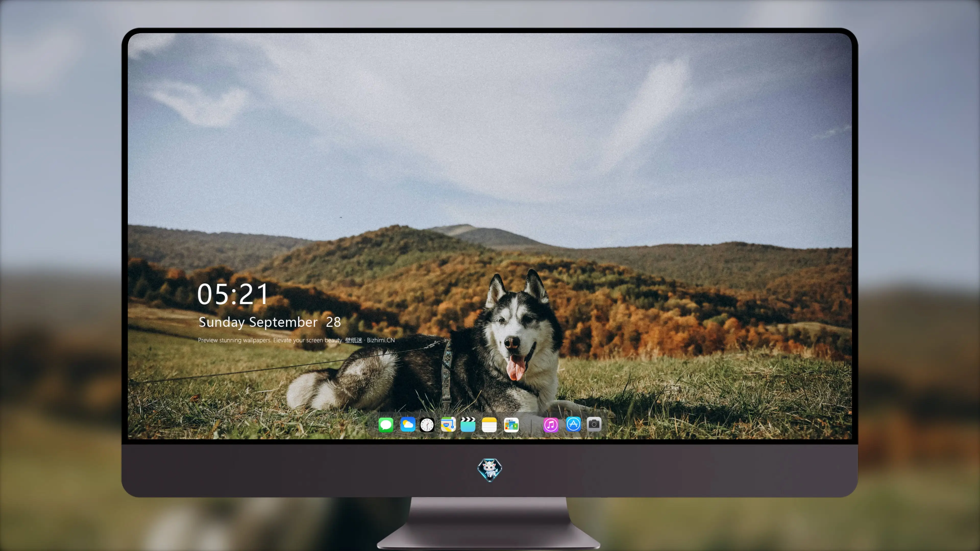
Task: Open the Newsstand app in the dock
Action: 511,425
